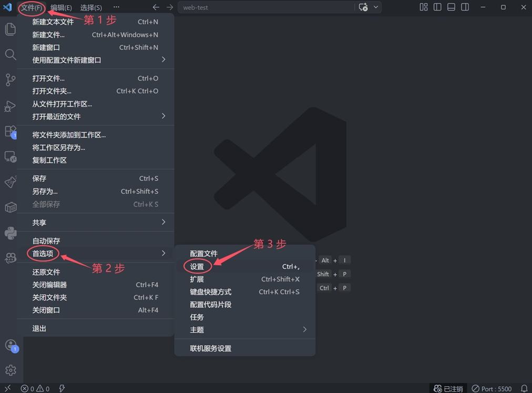Open Copilot dropdown arrow in title bar
This screenshot has height=393, width=532.
[x=375, y=7]
